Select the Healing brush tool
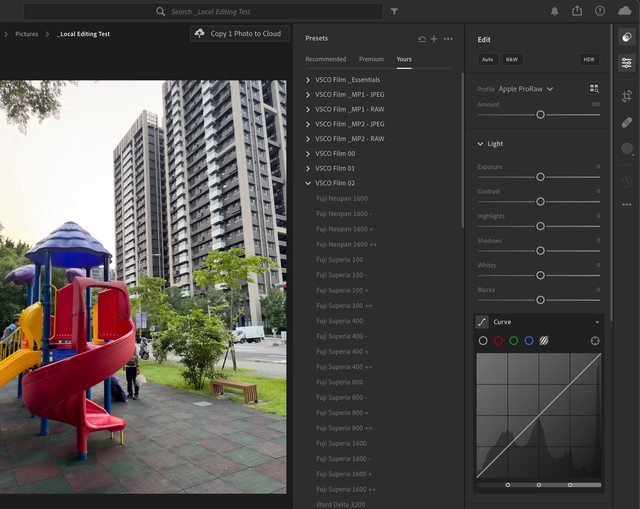 (626, 122)
